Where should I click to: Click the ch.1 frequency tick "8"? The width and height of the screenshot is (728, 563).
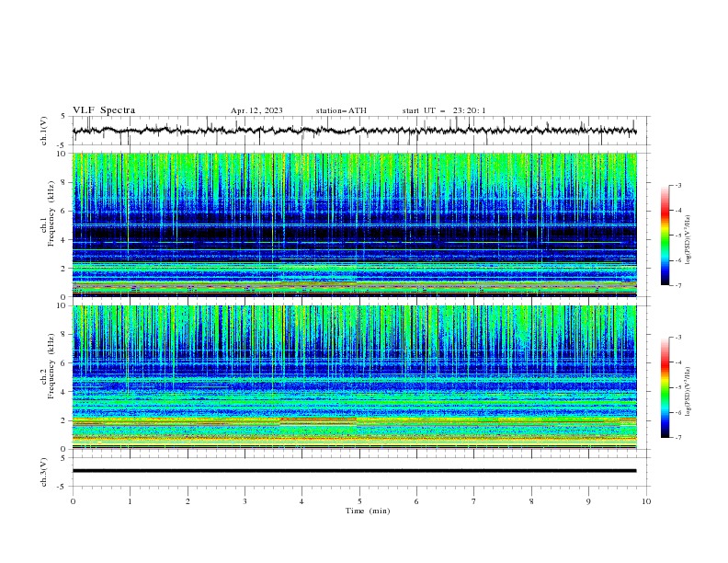[65, 182]
